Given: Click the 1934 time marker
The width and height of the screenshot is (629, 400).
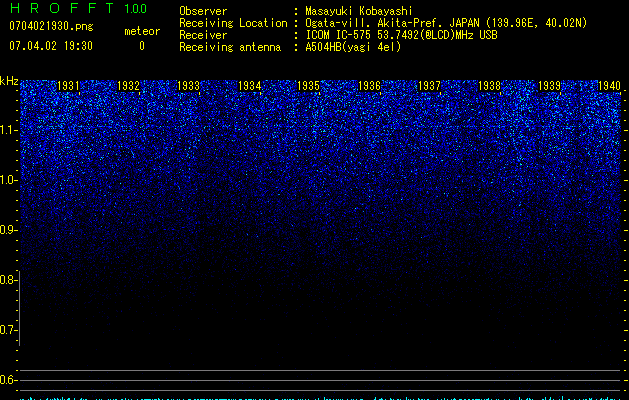Looking at the screenshot, I should pyautogui.click(x=250, y=85).
